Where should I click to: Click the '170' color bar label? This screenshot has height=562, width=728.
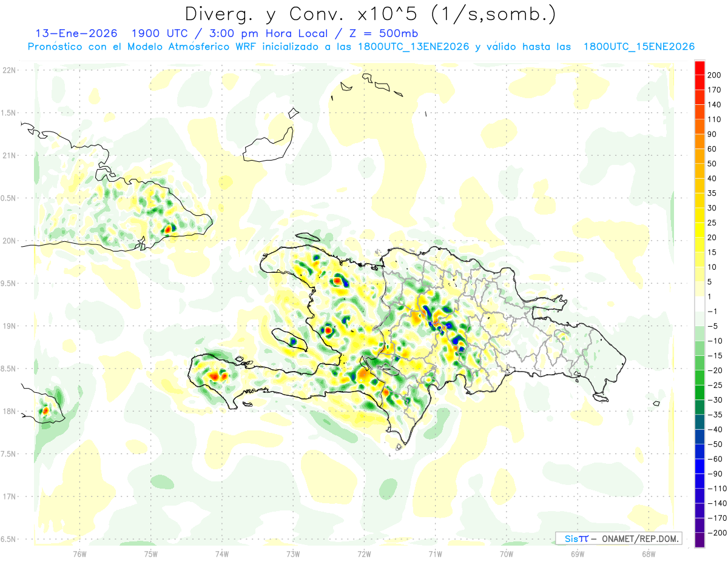point(715,90)
